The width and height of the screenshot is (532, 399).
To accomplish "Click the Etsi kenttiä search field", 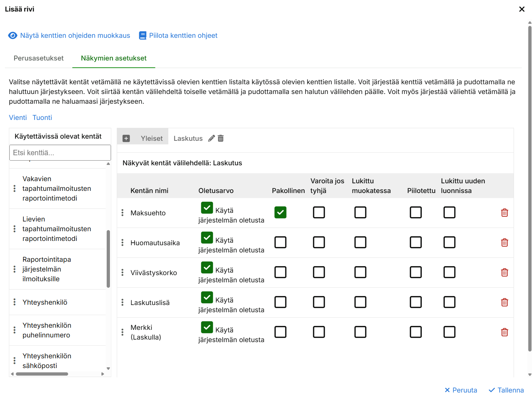I will [x=60, y=153].
